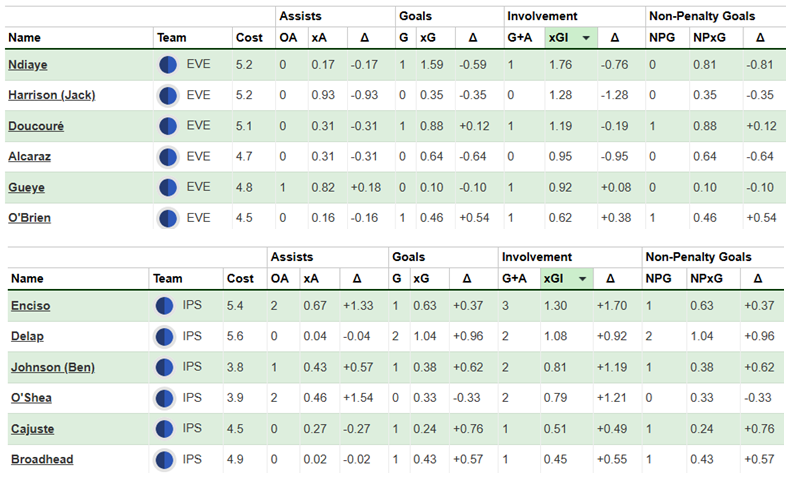This screenshot has height=480, width=790.
Task: Select the NPxG column header in Everton table
Action: [x=709, y=37]
